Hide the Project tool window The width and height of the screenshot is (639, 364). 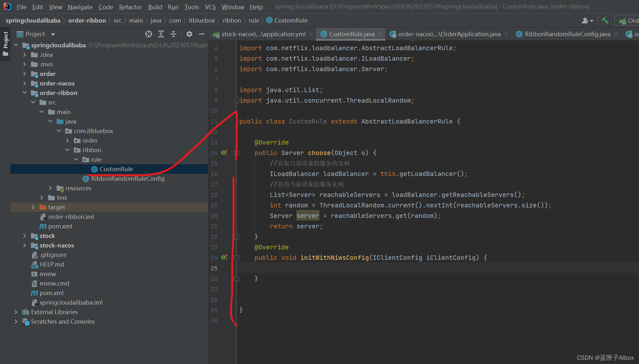pyautogui.click(x=202, y=34)
